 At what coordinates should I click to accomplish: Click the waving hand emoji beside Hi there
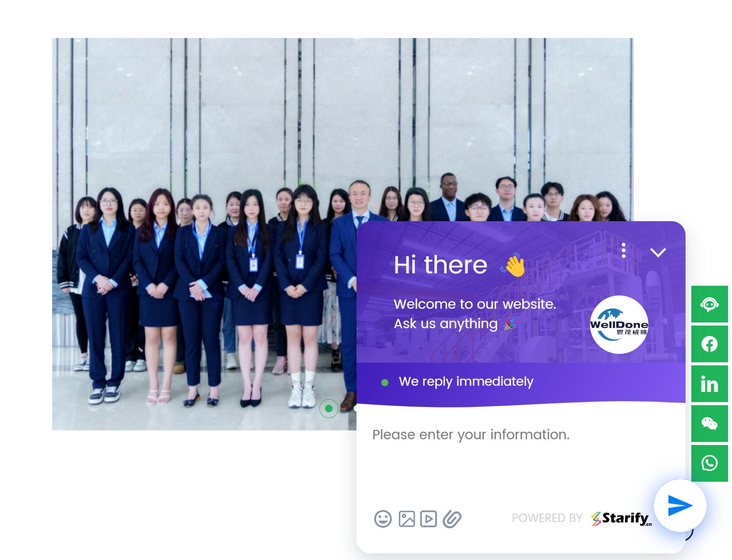pyautogui.click(x=513, y=265)
